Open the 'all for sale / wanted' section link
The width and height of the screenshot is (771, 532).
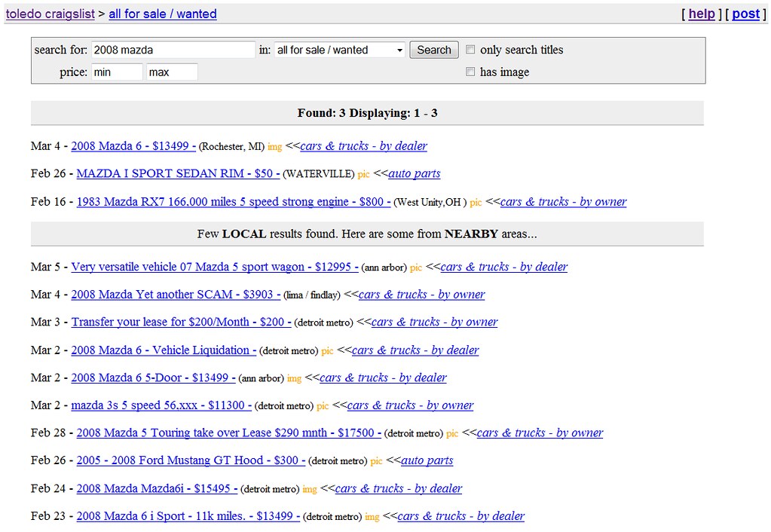pos(163,14)
